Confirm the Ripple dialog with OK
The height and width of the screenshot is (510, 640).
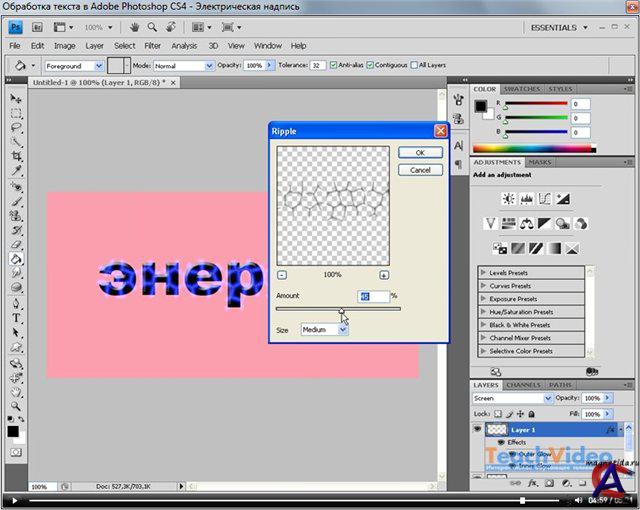tap(420, 152)
